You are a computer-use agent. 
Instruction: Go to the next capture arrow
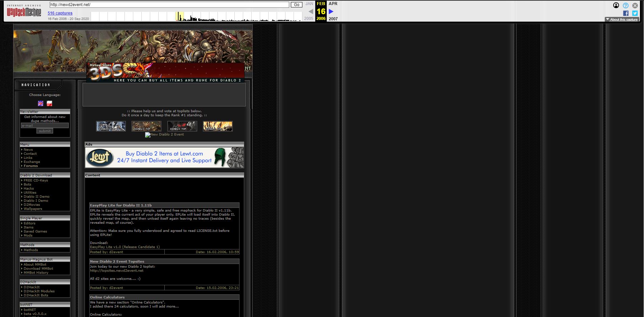tap(331, 11)
